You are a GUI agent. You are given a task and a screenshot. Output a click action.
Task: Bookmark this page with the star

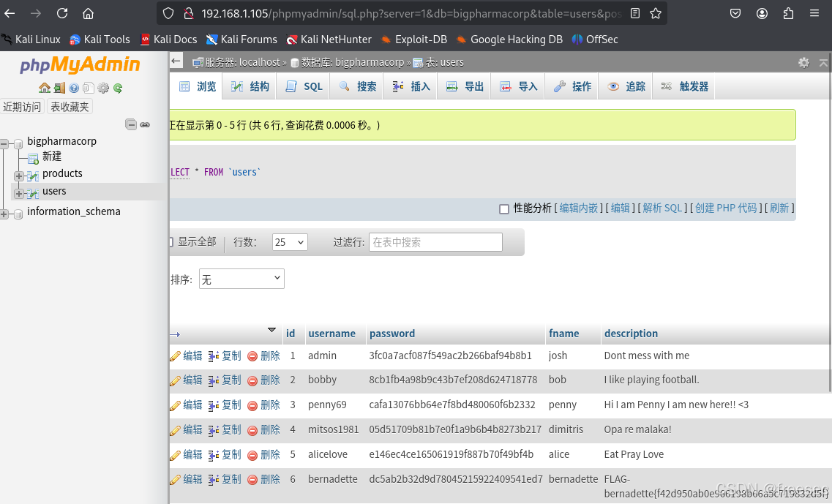656,13
